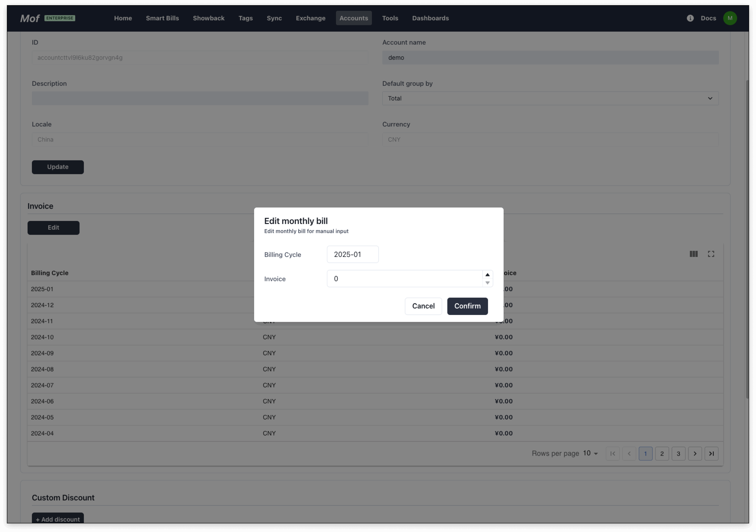Open Rows per page 10 dropdown
Image resolution: width=756 pixels, height=532 pixels.
[590, 454]
